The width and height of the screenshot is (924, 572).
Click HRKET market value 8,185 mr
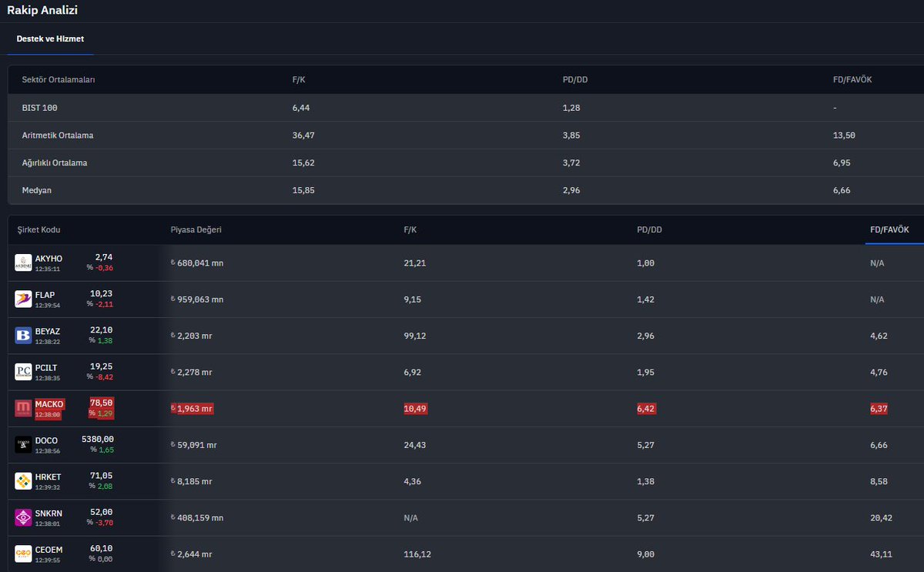[x=191, y=481]
